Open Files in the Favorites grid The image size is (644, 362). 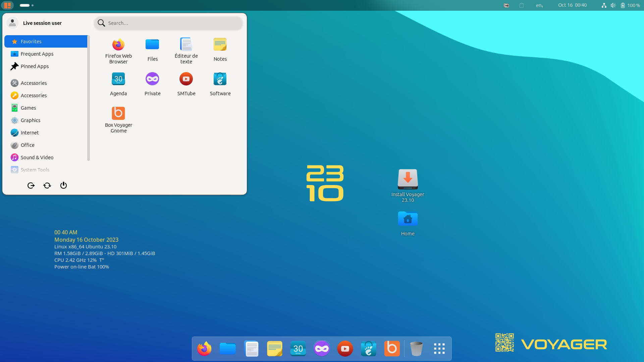[152, 51]
